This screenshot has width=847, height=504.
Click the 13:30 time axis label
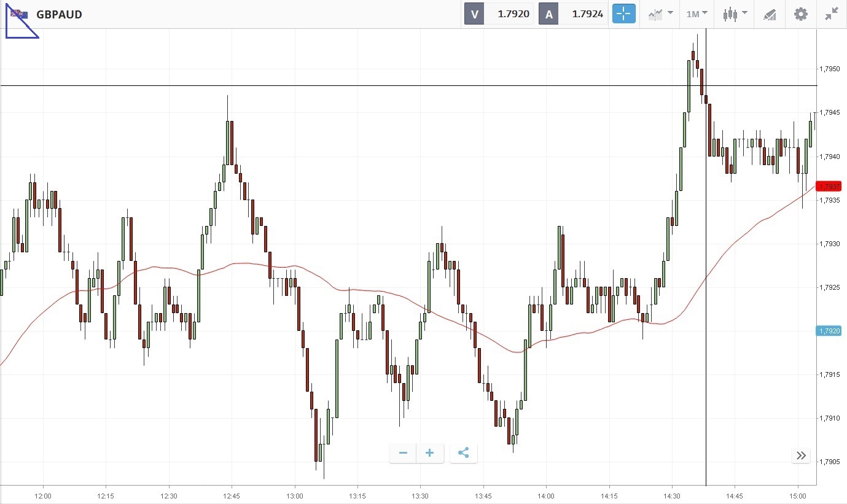pyautogui.click(x=420, y=495)
